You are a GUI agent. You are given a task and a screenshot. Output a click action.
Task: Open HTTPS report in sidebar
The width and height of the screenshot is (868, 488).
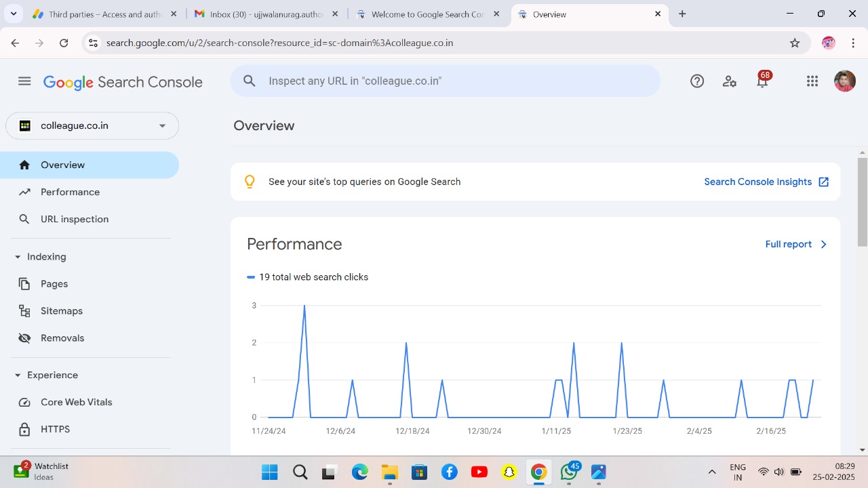(x=90, y=429)
